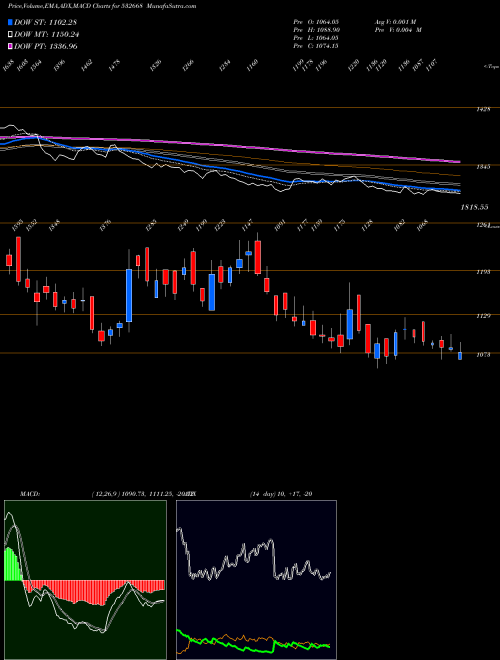Viewport: 500px width, 660px height.
Task: Click the 'Pre V: 0.004 M' volume text
Action: 398,29
